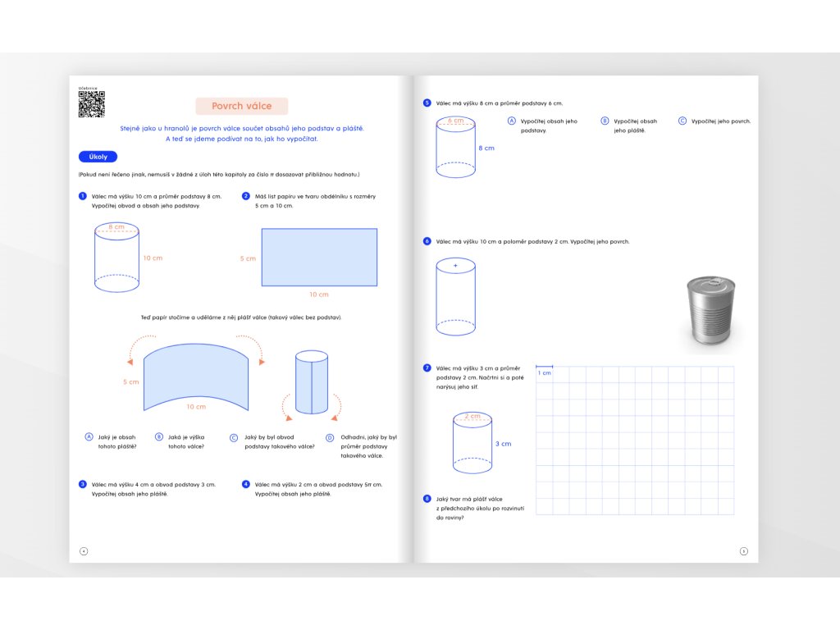The height and width of the screenshot is (630, 840).
Task: Click "10 cm" height label beside exercise 1 cylinder
Action: [x=153, y=258]
